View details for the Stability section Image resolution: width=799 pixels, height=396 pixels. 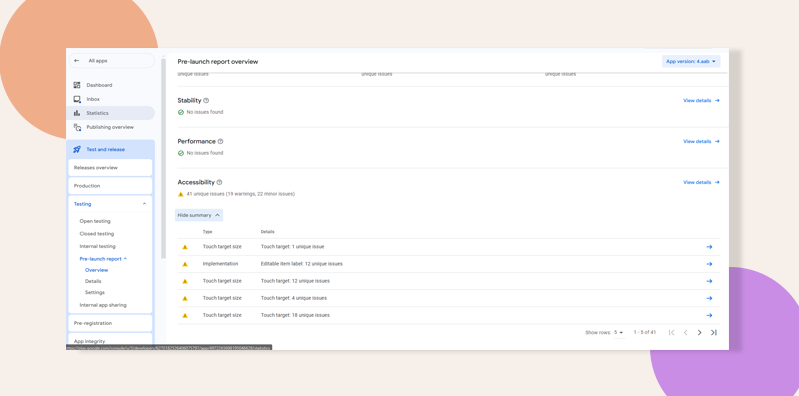[x=701, y=101]
